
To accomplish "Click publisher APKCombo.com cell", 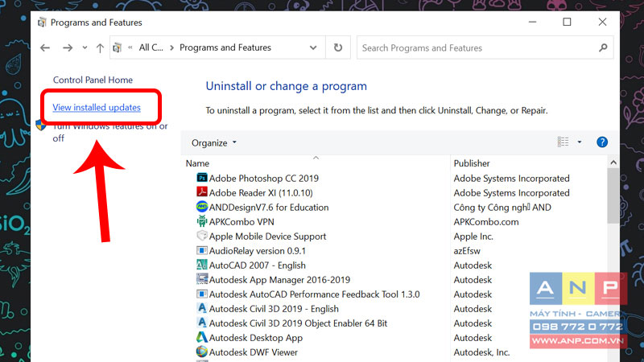I will (x=486, y=222).
